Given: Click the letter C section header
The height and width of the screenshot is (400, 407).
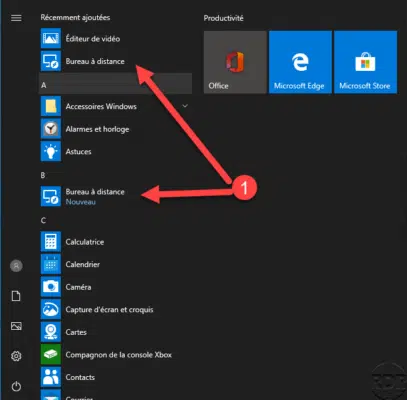Looking at the screenshot, I should pos(43,220).
